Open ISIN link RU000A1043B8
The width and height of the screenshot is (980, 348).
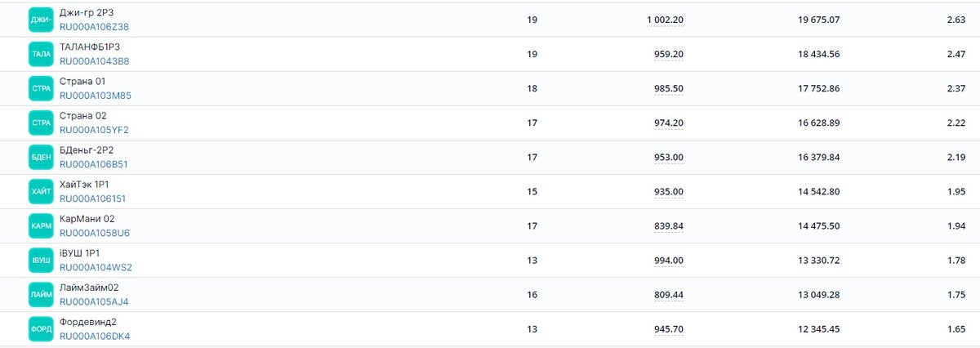pyautogui.click(x=94, y=61)
